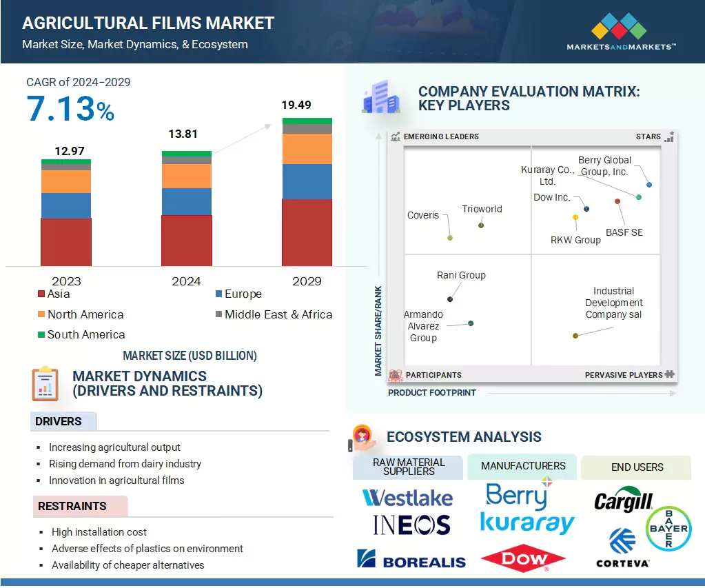
Task: Click the 2029 bar's Asia segment
Action: (307, 232)
